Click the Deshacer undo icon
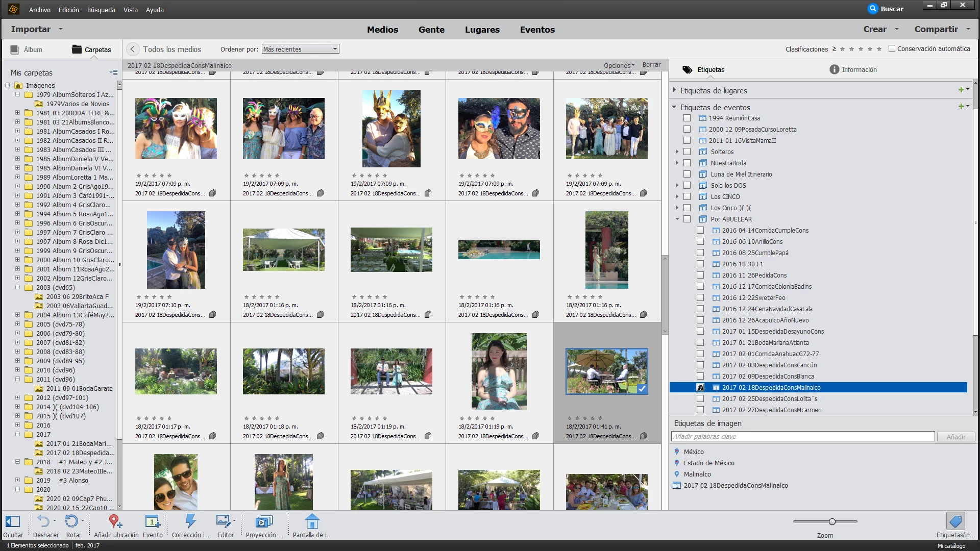980x551 pixels. point(43,522)
